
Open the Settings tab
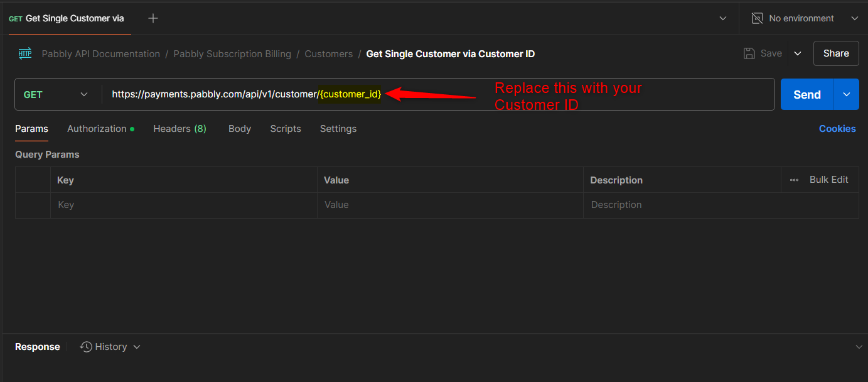(338, 129)
